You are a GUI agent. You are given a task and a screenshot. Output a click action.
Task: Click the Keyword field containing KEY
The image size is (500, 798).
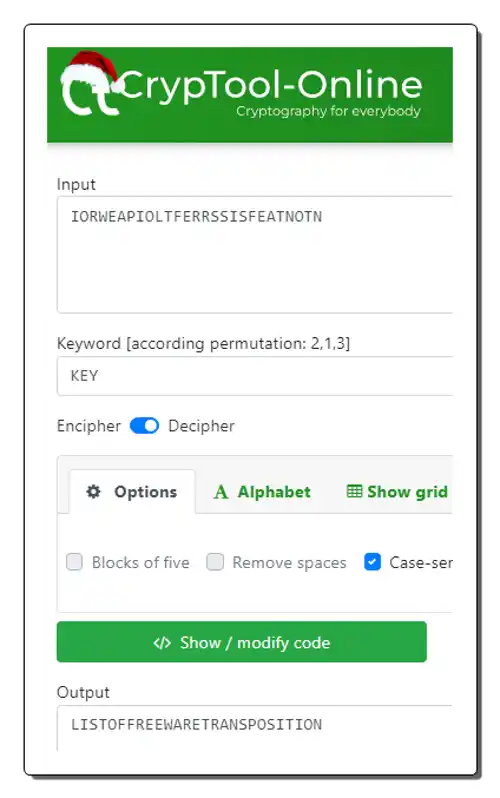click(255, 376)
